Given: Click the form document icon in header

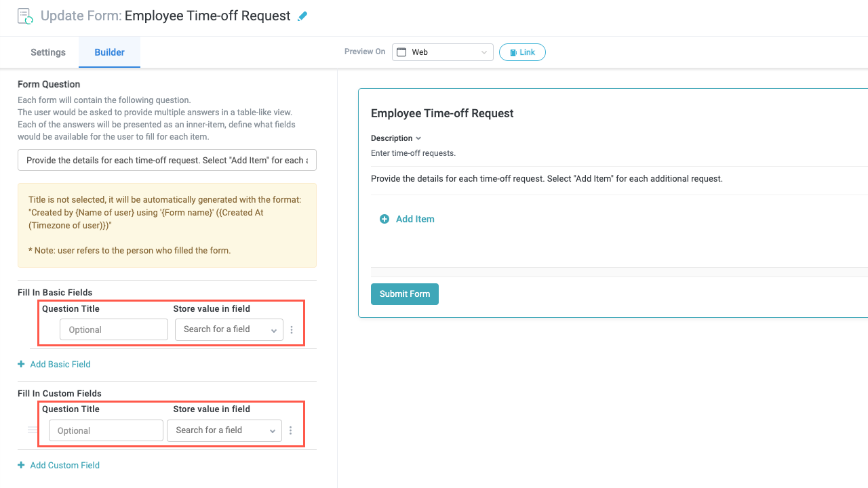Looking at the screenshot, I should (x=24, y=15).
